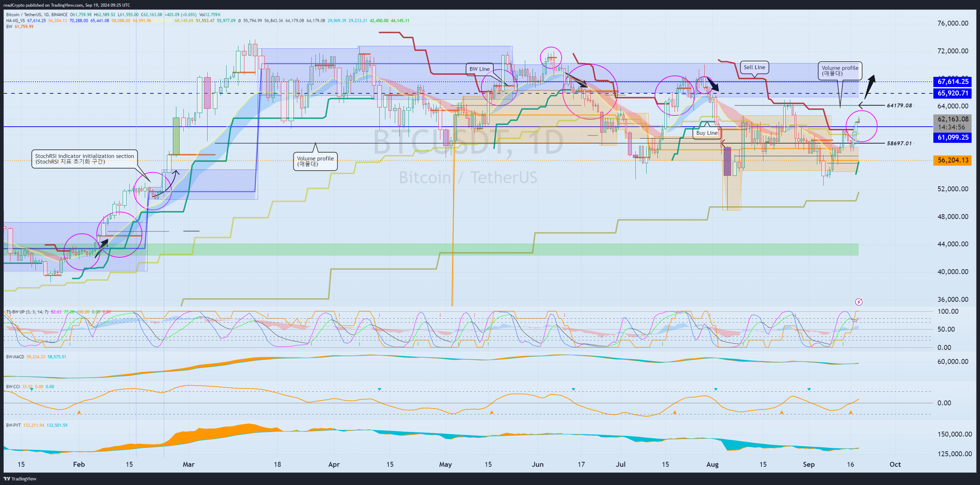Select the Sell Line callout
The width and height of the screenshot is (980, 485).
pos(754,67)
